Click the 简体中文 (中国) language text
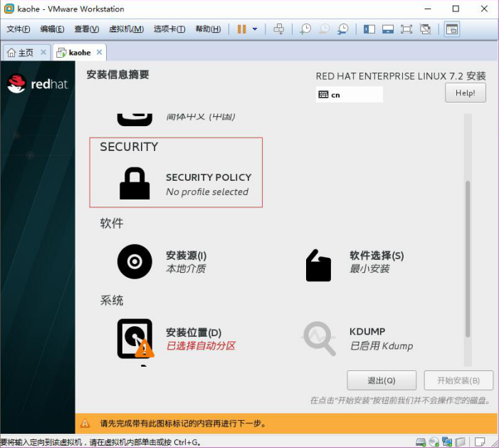 (201, 117)
